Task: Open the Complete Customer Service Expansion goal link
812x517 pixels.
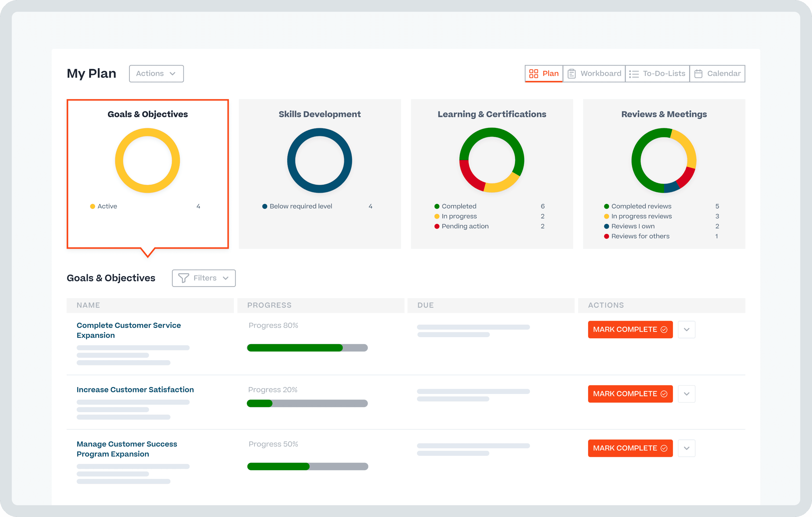Action: [129, 330]
